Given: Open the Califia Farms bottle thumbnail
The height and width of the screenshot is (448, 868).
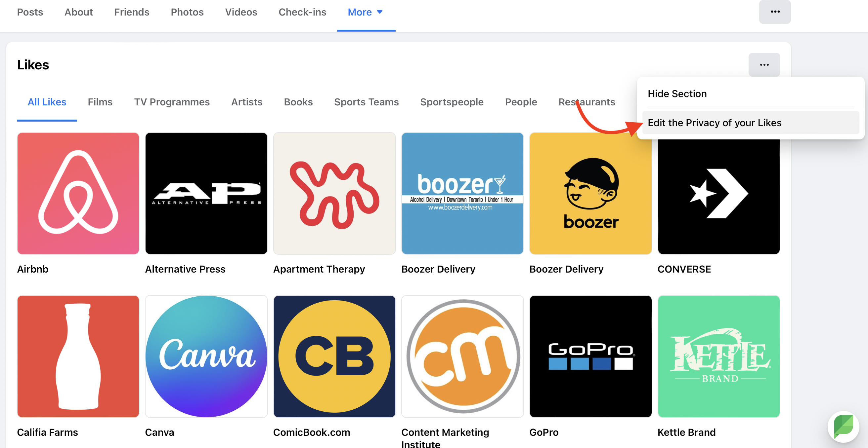Looking at the screenshot, I should (78, 356).
